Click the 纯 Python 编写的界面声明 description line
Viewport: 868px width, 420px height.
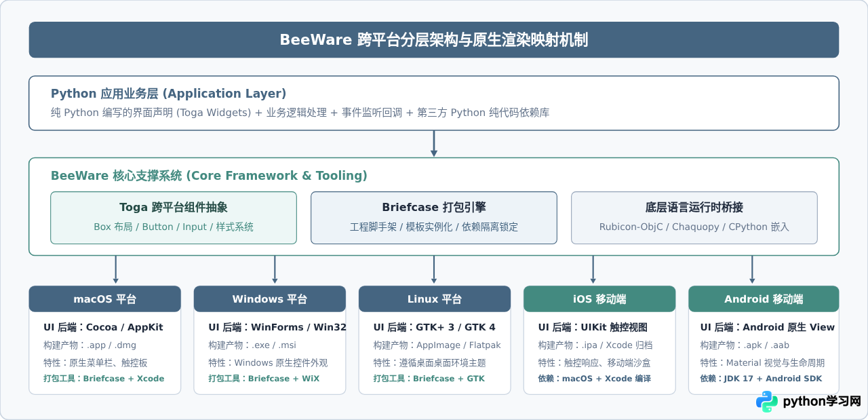point(300,113)
